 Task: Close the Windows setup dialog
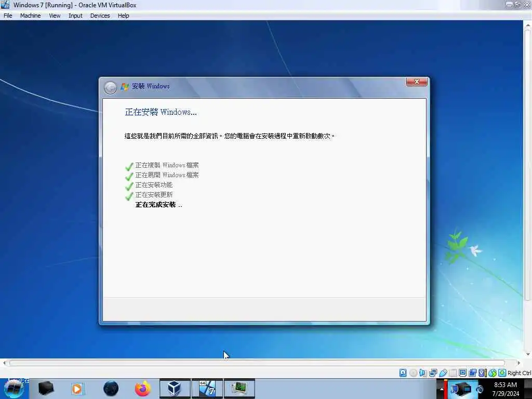click(x=417, y=82)
